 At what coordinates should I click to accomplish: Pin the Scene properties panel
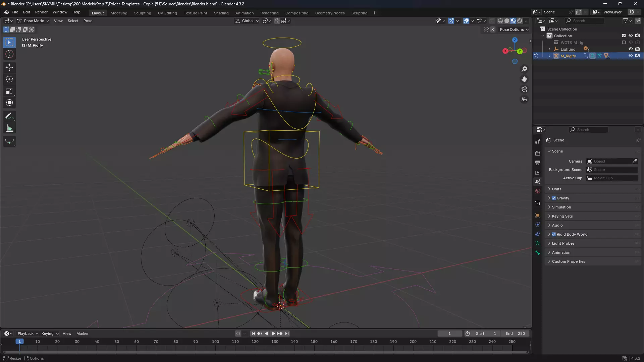point(638,140)
